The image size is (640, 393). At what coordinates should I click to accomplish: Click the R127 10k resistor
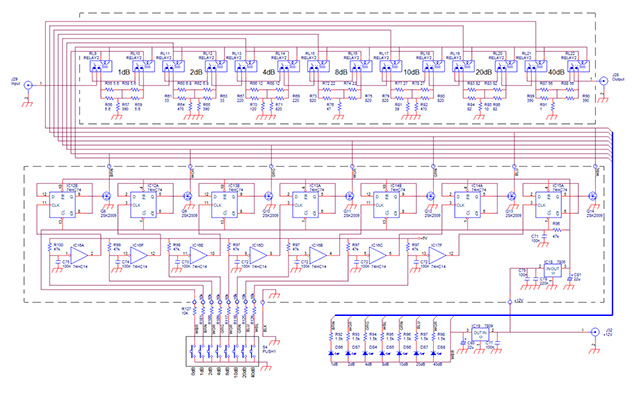click(194, 312)
